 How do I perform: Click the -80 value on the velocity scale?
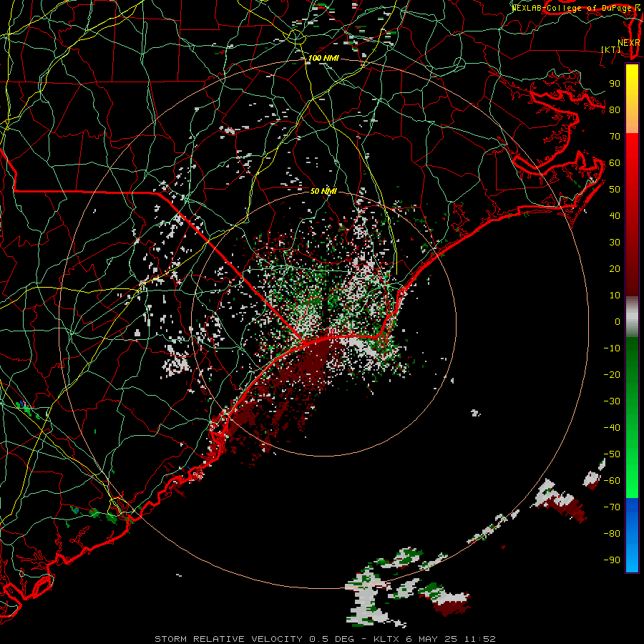(612, 534)
